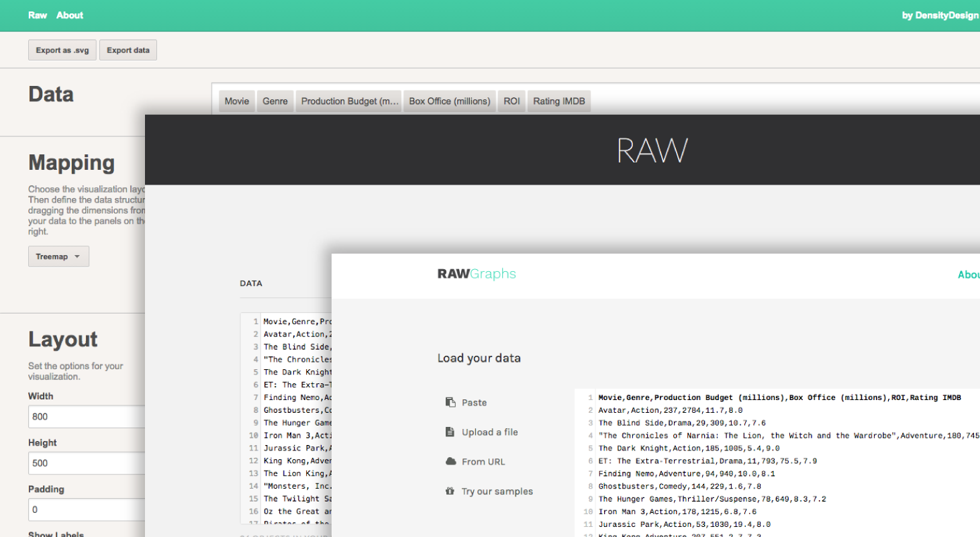The height and width of the screenshot is (537, 980).
Task: Click the Raw link in the green header
Action: [38, 15]
